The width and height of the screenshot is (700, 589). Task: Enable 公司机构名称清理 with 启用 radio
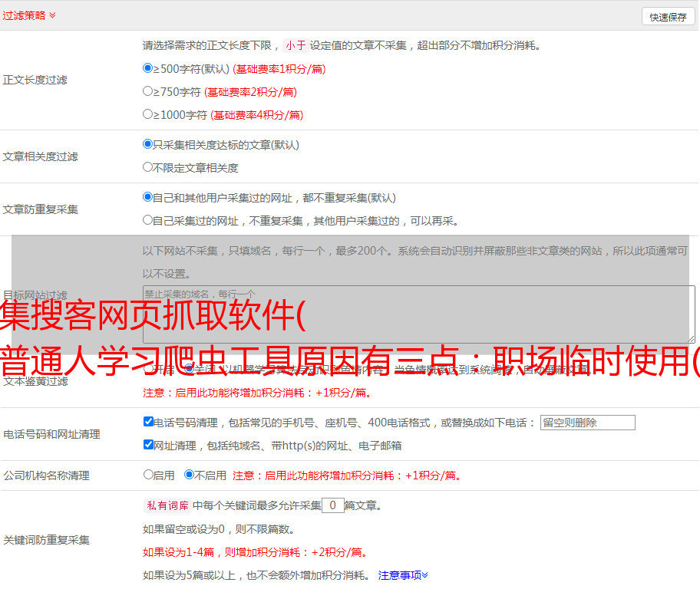(148, 475)
